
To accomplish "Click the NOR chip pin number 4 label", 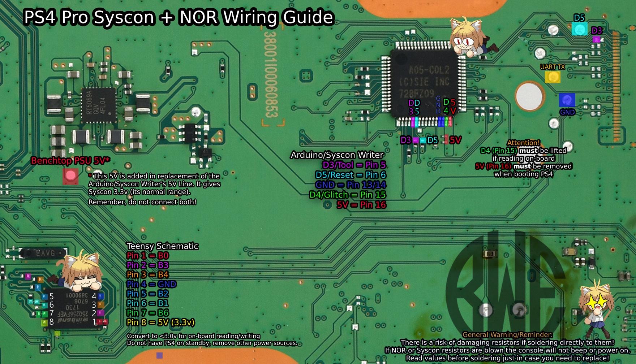I will coord(94,296).
